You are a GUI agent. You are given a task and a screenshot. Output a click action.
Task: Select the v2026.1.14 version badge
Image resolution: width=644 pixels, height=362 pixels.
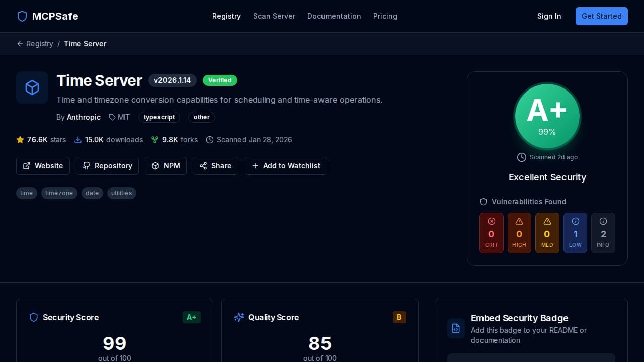point(172,80)
